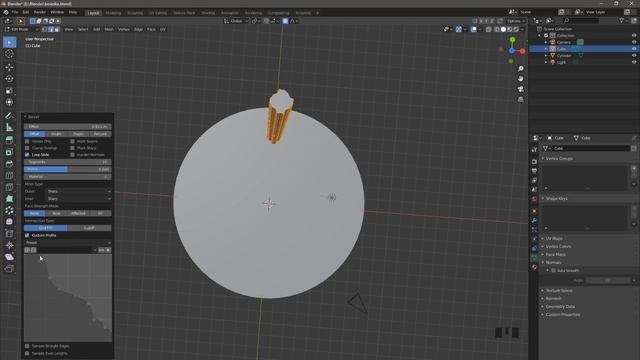The height and width of the screenshot is (360, 640).
Task: Select the Spin tool
Action: coord(9,210)
